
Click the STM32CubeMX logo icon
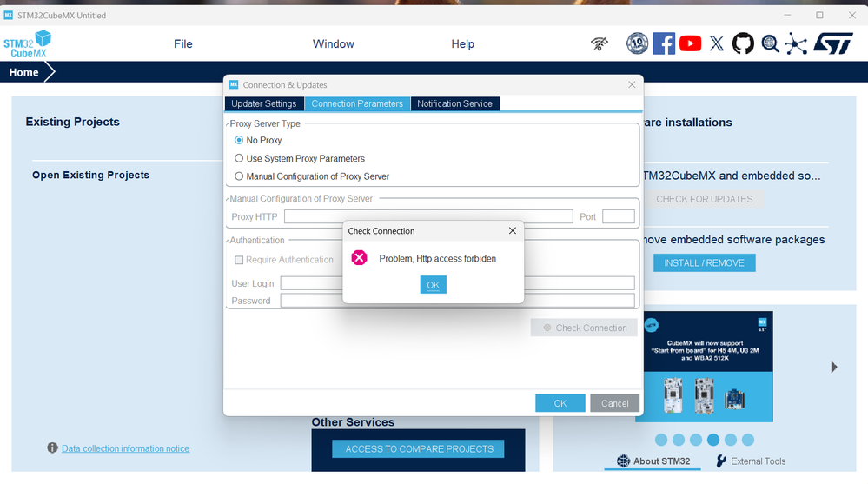pyautogui.click(x=27, y=43)
